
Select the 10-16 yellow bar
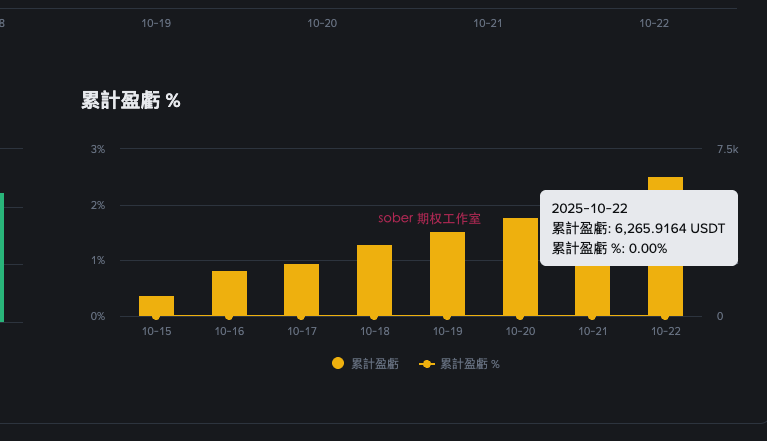229,293
